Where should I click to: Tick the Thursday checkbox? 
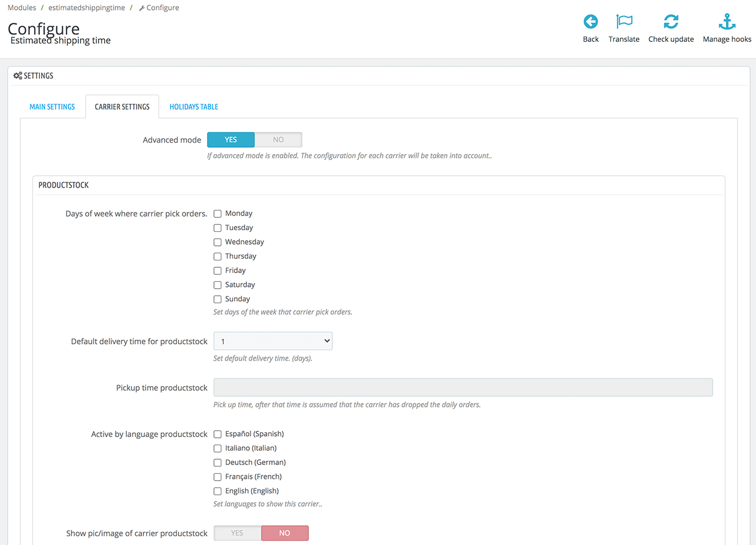pos(217,256)
